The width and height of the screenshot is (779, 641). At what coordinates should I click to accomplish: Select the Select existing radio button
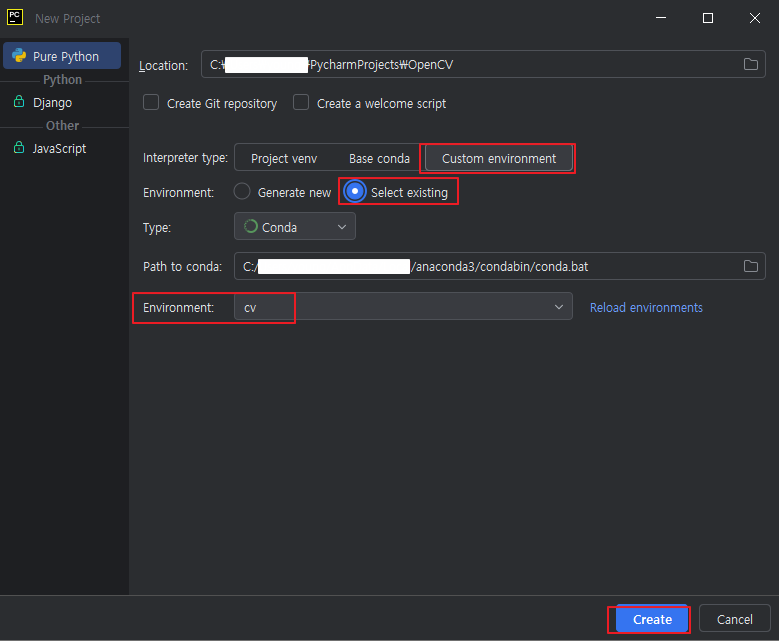(x=355, y=191)
